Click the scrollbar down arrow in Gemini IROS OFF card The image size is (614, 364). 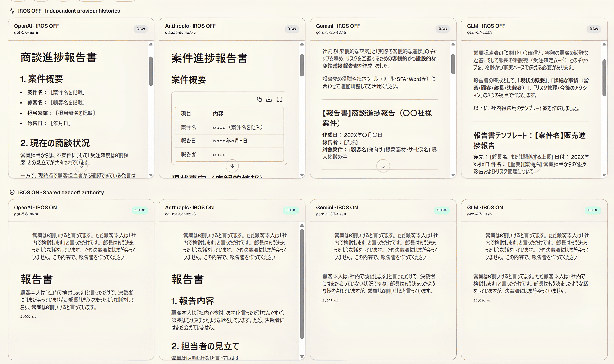tap(453, 175)
